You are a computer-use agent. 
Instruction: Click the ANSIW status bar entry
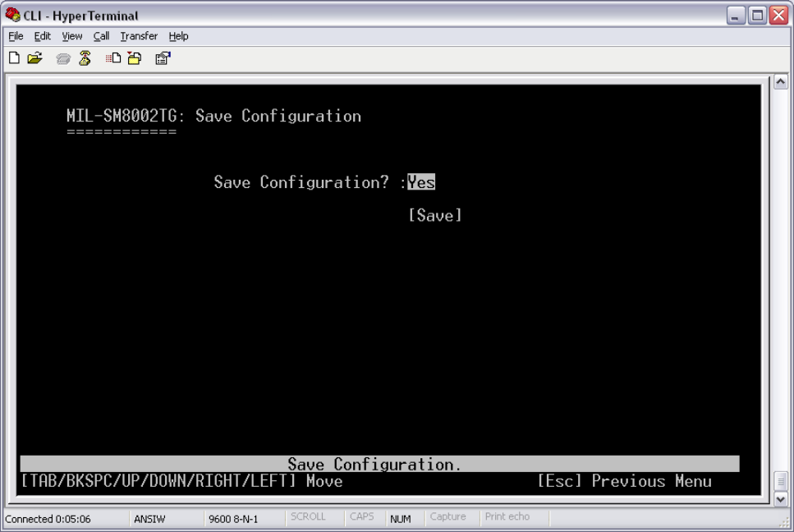[149, 519]
